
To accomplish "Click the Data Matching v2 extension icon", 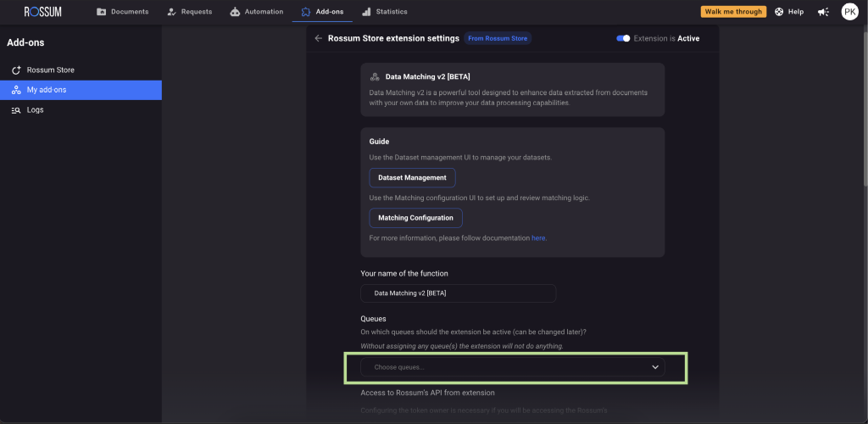I will pyautogui.click(x=375, y=77).
